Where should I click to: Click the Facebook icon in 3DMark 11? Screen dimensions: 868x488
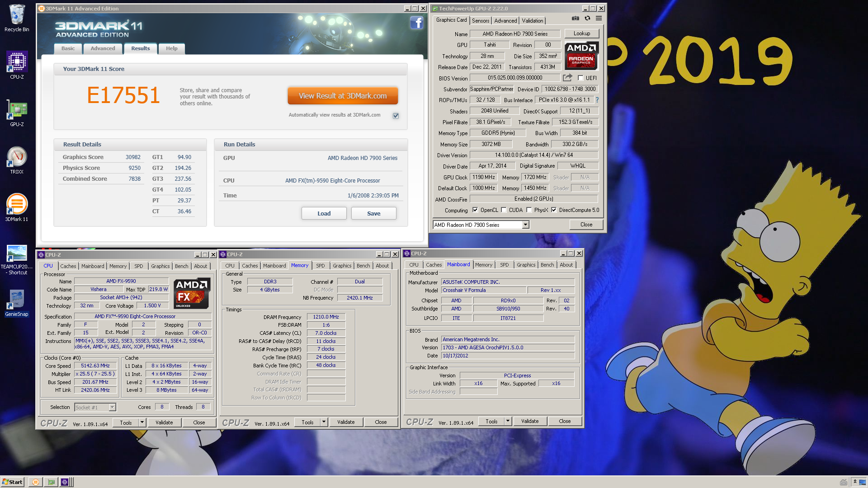[416, 23]
